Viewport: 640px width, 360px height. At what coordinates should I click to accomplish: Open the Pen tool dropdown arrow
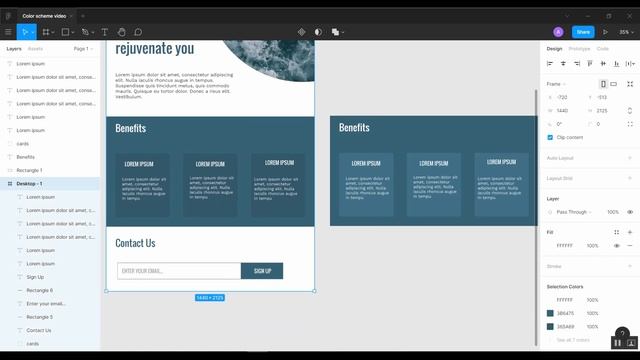(x=93, y=32)
